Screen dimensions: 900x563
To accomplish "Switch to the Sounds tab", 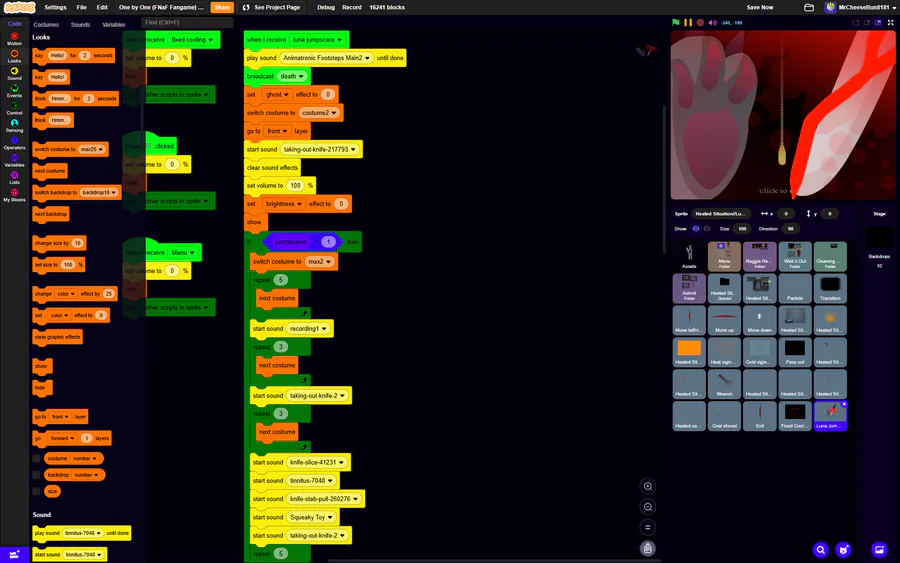I will [80, 25].
